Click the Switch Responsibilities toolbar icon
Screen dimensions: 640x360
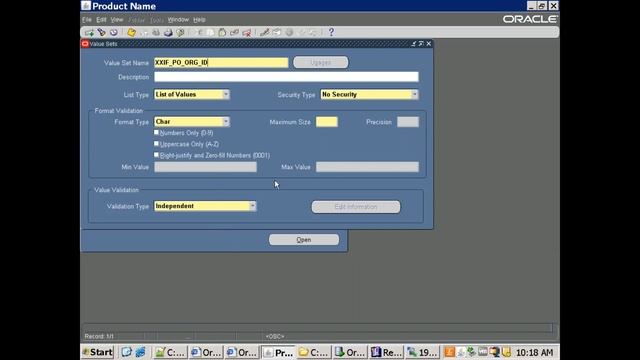tap(156, 32)
